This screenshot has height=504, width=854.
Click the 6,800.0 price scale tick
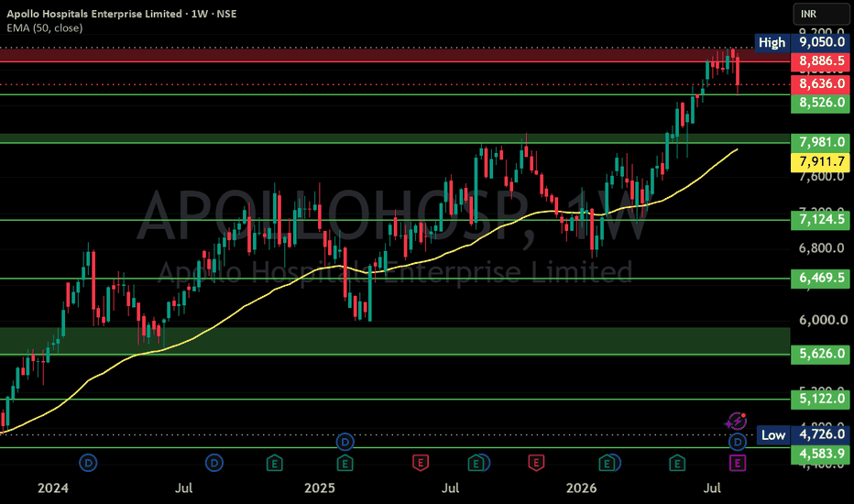(x=821, y=248)
